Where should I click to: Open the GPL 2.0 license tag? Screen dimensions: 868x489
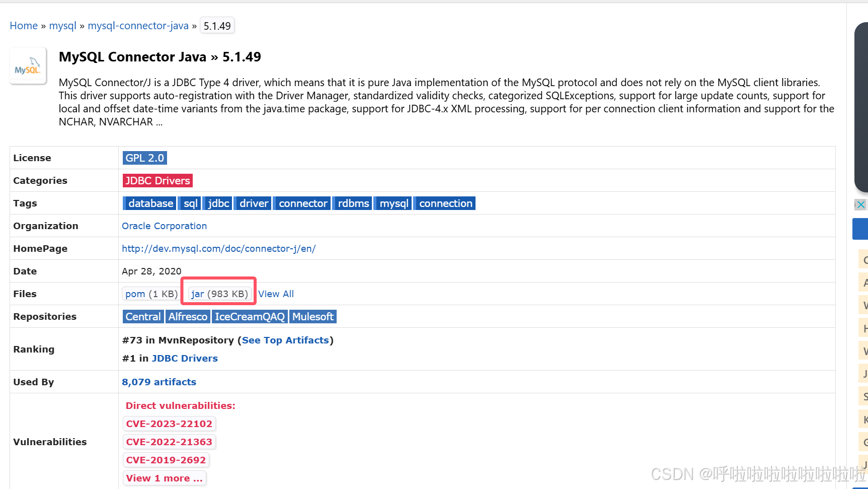pos(145,158)
